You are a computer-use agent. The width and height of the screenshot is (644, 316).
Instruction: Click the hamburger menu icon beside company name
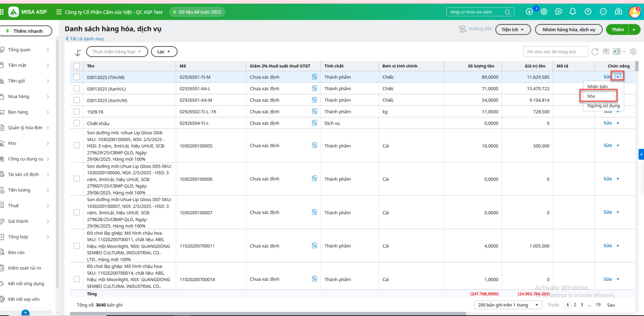(59, 12)
